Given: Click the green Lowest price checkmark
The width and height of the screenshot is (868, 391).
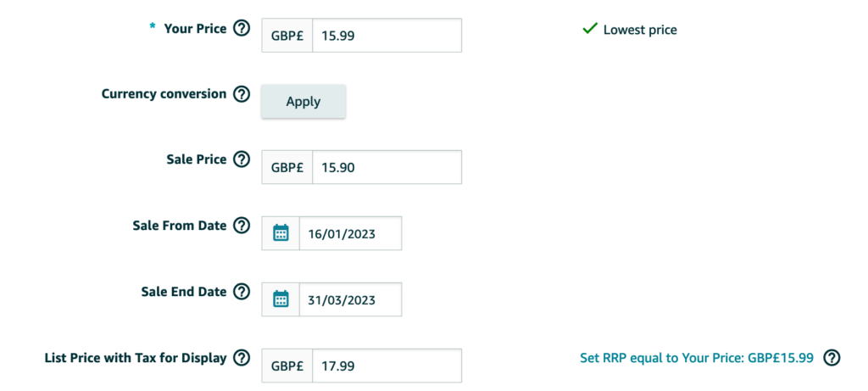Looking at the screenshot, I should 590,30.
